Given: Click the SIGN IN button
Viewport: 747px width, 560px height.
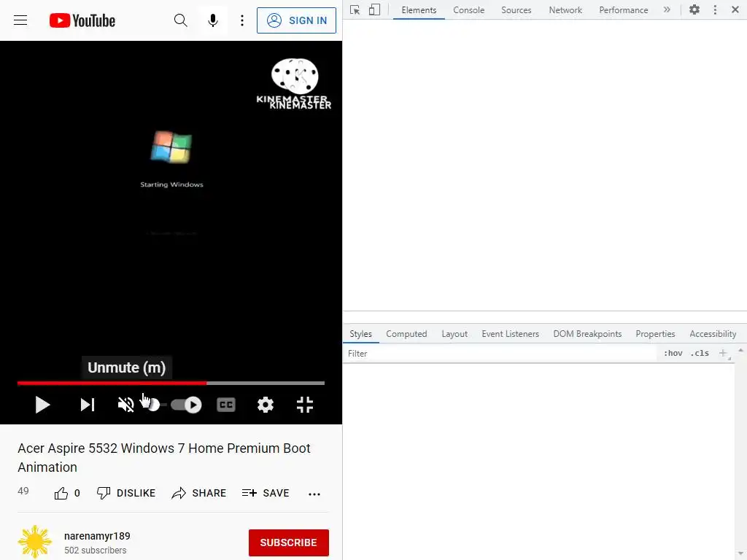Looking at the screenshot, I should (x=296, y=20).
